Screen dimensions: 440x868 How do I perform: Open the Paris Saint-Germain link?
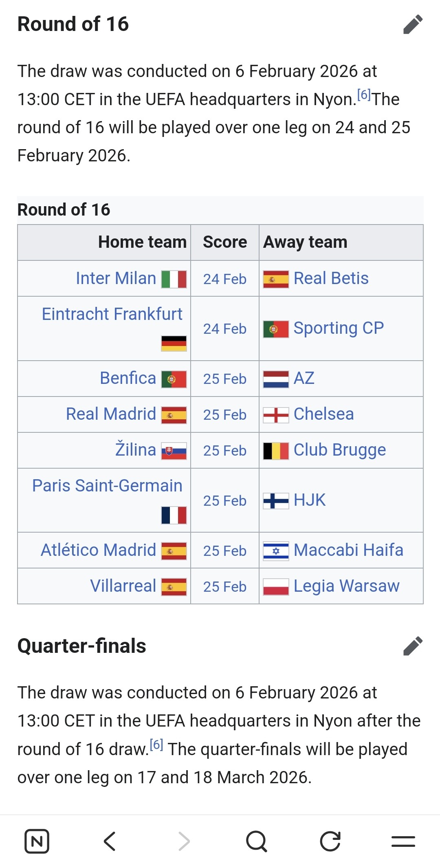107,486
